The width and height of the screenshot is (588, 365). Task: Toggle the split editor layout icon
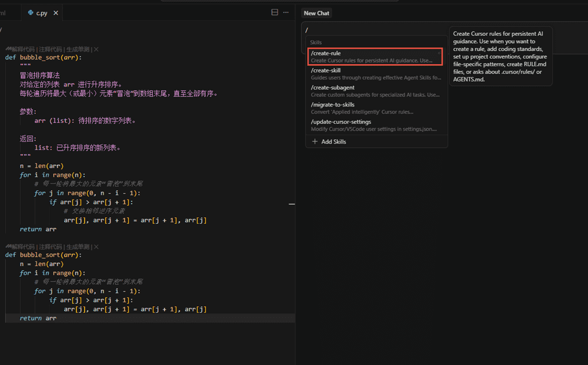tap(275, 12)
